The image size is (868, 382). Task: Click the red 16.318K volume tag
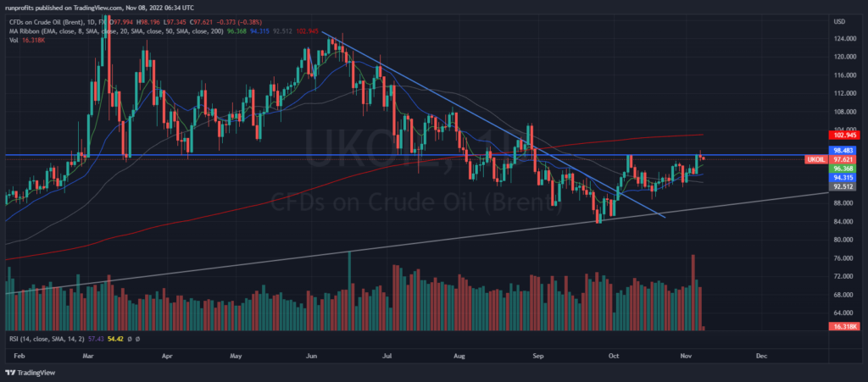point(843,325)
